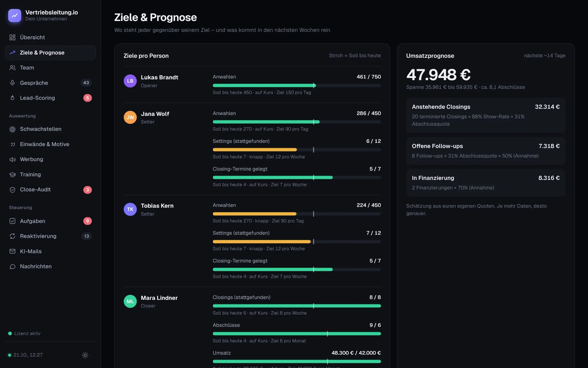The image size is (588, 368).
Task: Click the Reaktivierung refresh icon
Action: [x=13, y=236]
